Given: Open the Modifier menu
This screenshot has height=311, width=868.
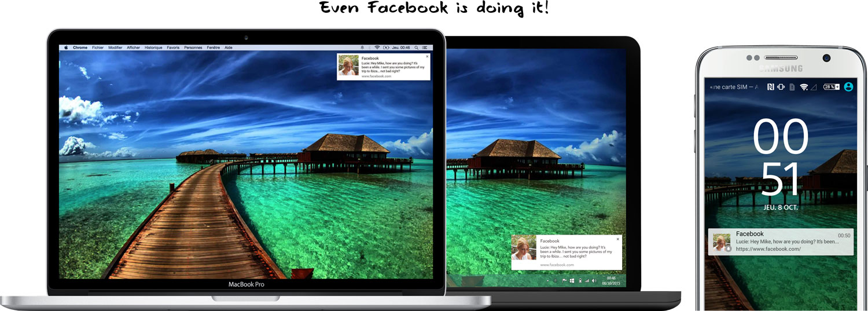Looking at the screenshot, I should point(115,47).
